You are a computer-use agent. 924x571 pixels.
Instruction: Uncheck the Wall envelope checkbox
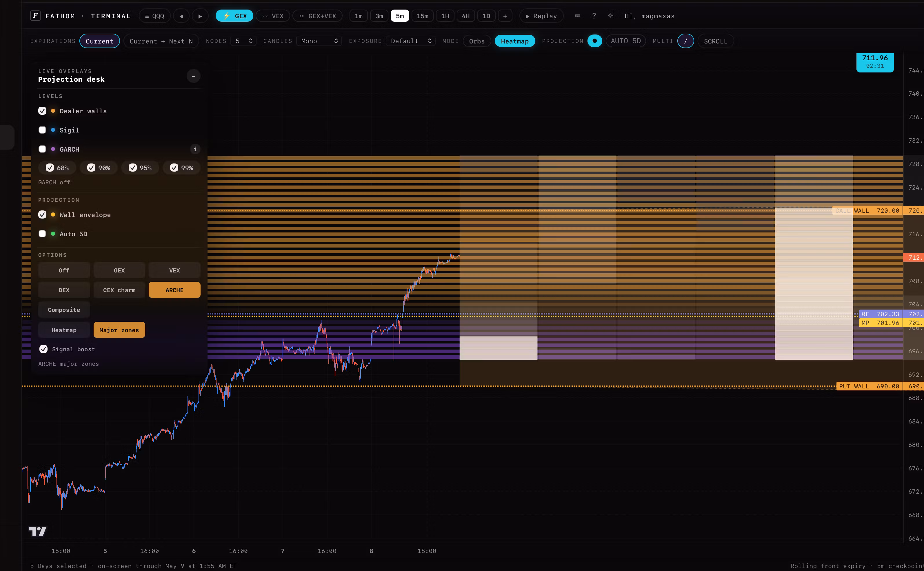click(42, 214)
